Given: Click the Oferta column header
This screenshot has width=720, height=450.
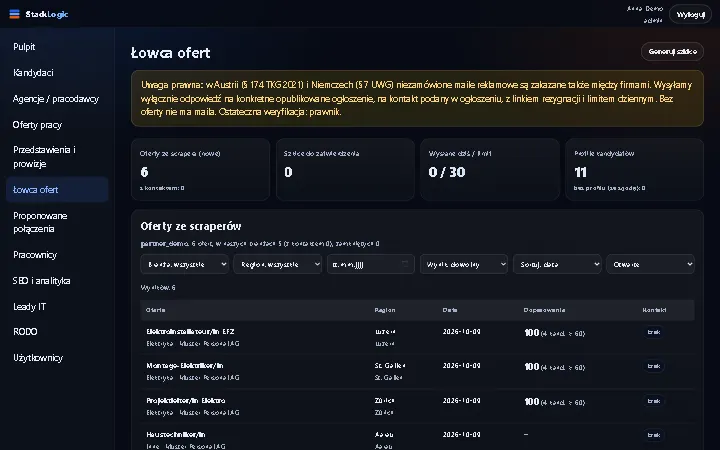Looking at the screenshot, I should [156, 310].
